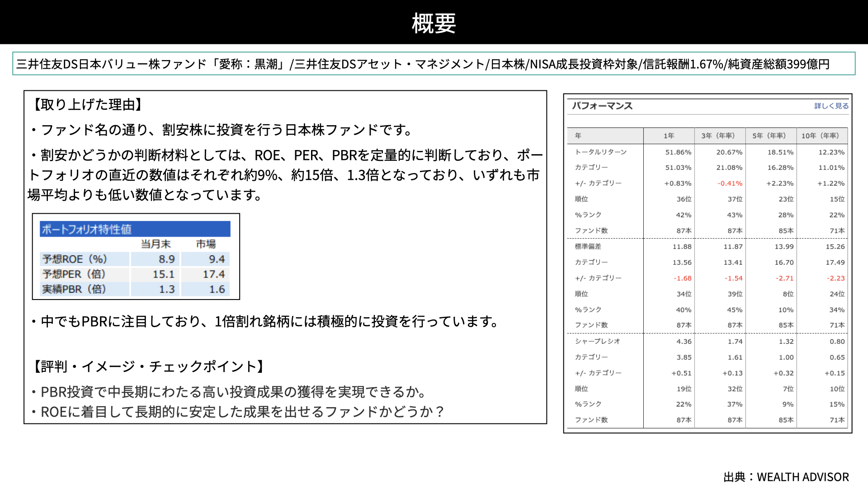Click the 20.67% total return value

(x=729, y=152)
